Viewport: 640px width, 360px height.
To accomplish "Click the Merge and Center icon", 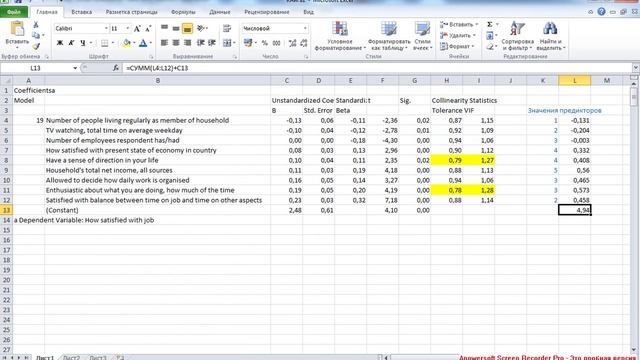I will 227,43.
